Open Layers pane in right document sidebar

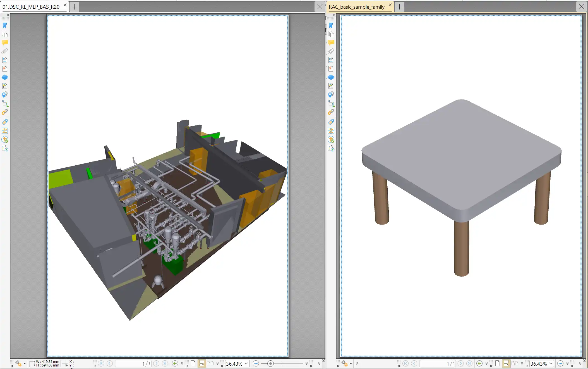(331, 77)
